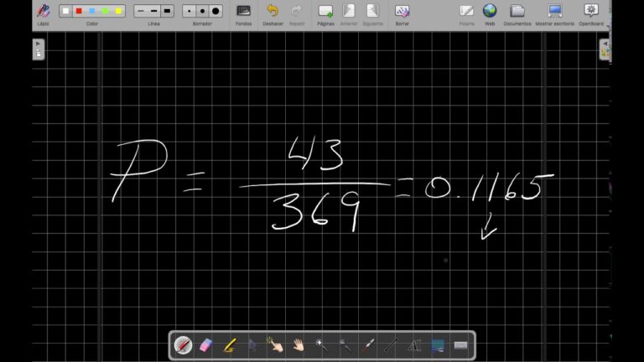
Task: Select the pen tool in bottom palette
Action: 183,345
